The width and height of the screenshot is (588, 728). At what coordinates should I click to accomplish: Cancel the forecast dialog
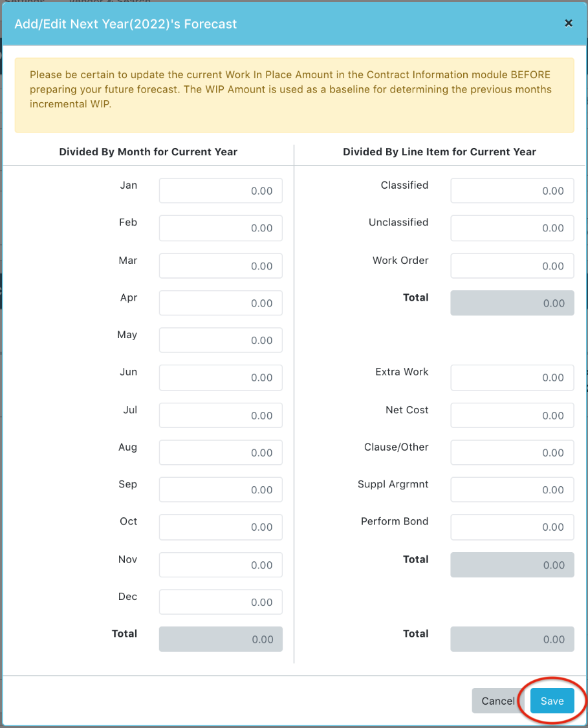(x=498, y=701)
